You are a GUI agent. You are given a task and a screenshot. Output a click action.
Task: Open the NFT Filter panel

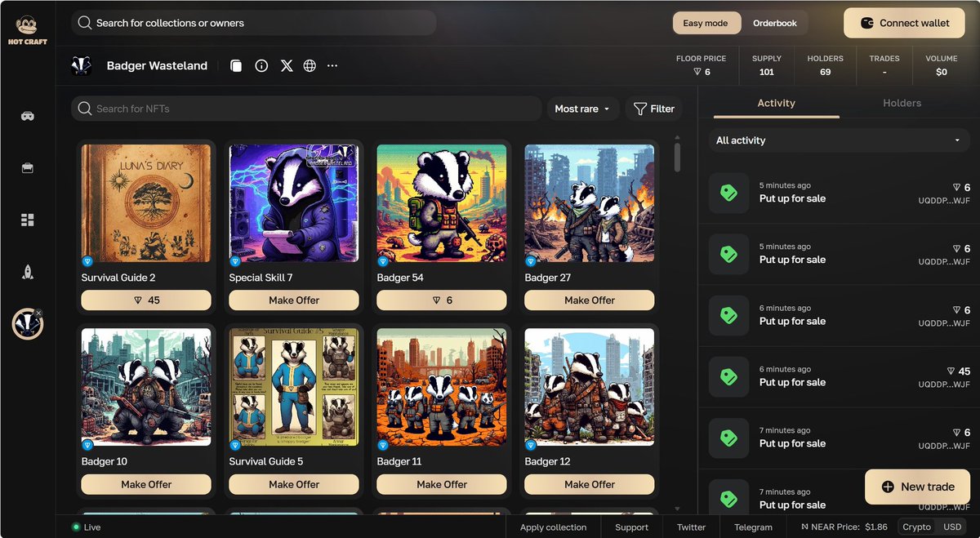pyautogui.click(x=654, y=109)
